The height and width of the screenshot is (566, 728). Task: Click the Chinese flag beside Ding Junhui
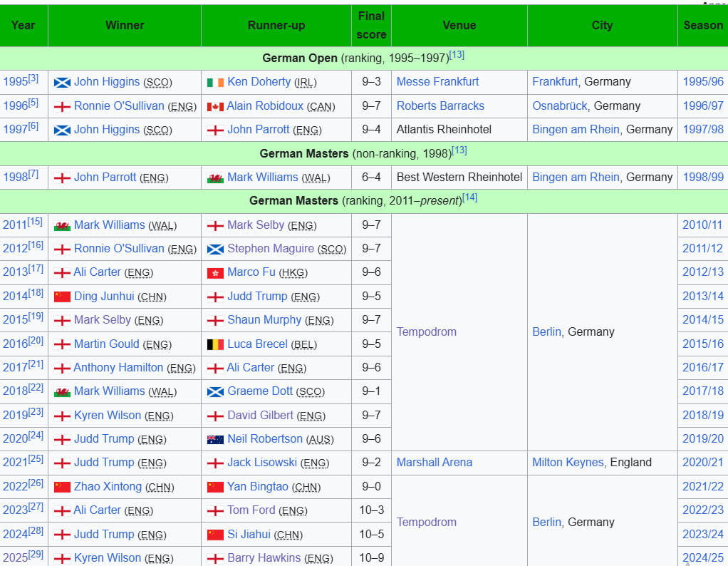point(62,297)
